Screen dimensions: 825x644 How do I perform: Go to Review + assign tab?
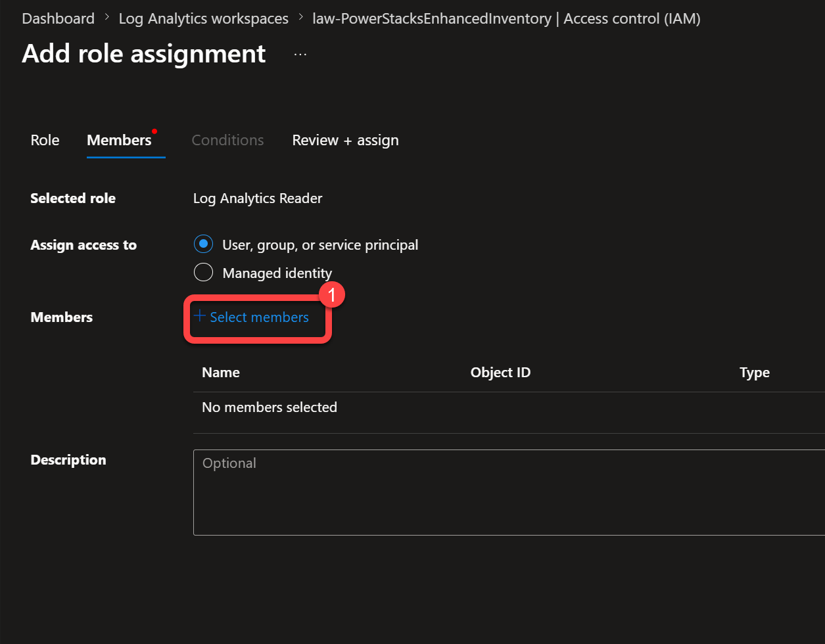tap(346, 140)
